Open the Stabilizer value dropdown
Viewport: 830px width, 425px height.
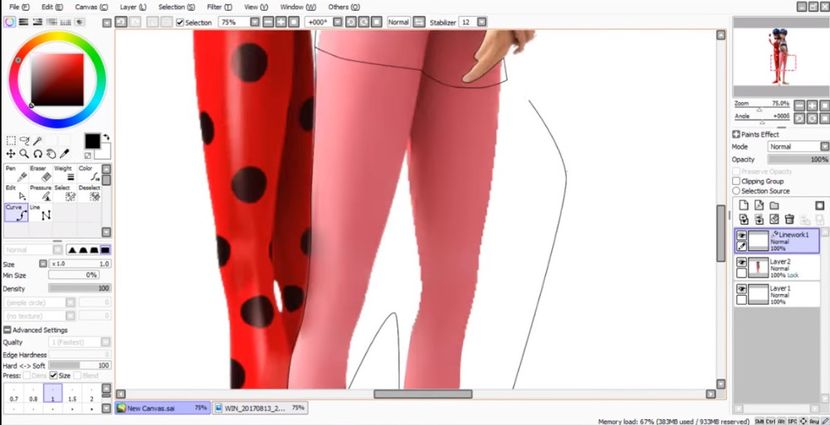[x=481, y=22]
